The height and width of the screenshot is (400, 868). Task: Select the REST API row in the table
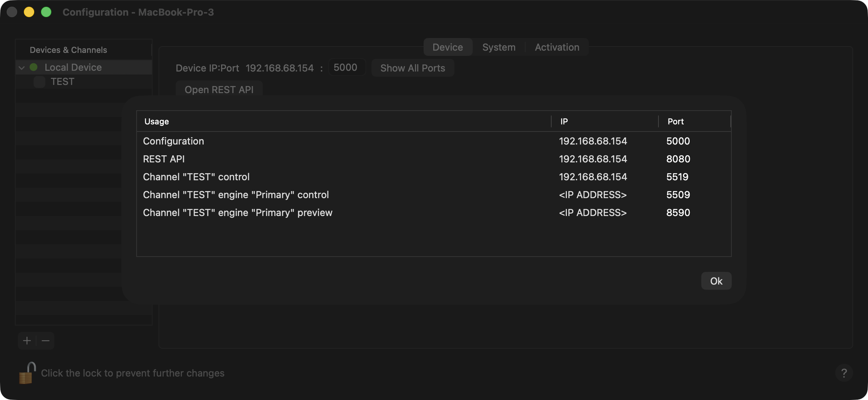tap(434, 159)
